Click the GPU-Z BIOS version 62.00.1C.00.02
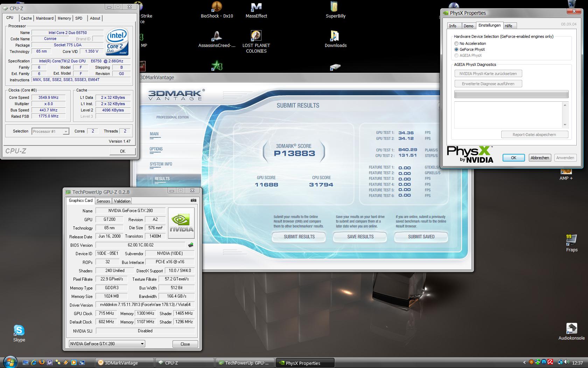Viewport: 588px width, 368px height. point(140,245)
